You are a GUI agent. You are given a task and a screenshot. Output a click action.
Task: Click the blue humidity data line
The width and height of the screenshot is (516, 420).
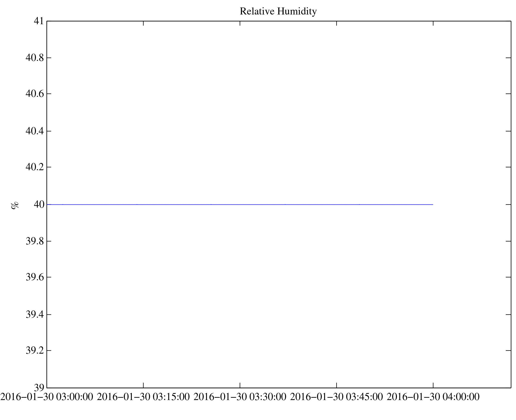pos(240,205)
